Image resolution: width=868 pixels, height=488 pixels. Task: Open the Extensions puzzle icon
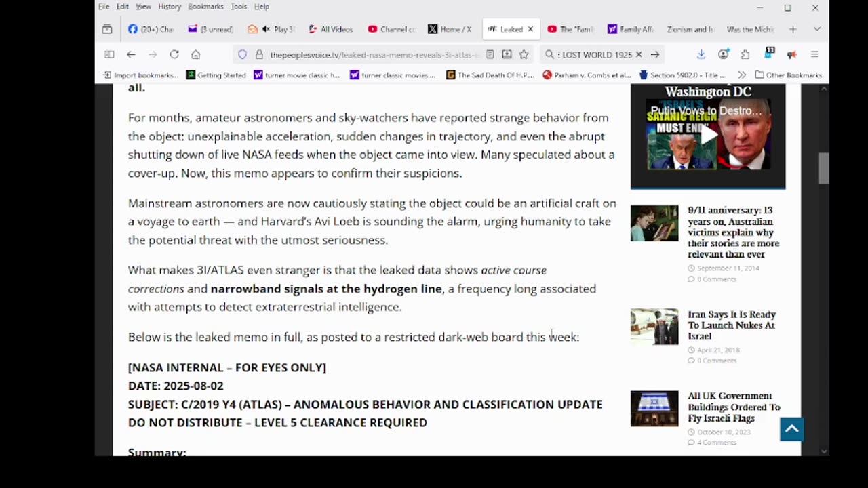[745, 54]
